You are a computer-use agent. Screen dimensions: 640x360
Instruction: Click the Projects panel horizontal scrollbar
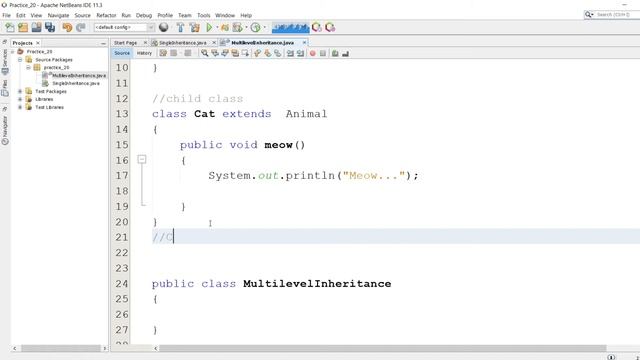coord(60,348)
